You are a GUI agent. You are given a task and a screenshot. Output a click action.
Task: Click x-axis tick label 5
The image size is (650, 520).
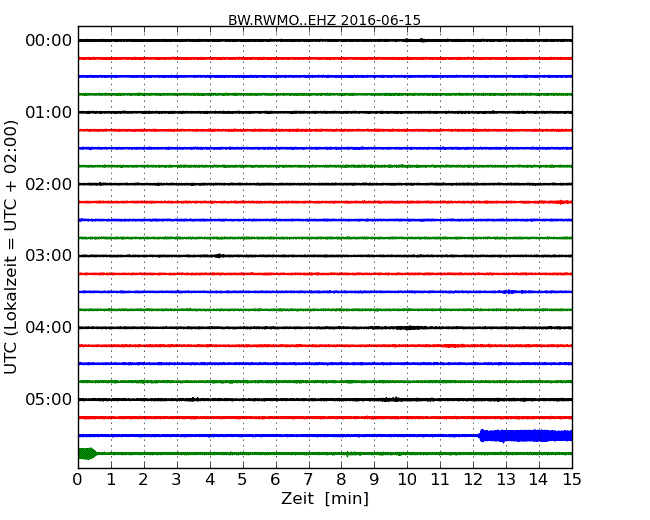click(242, 480)
